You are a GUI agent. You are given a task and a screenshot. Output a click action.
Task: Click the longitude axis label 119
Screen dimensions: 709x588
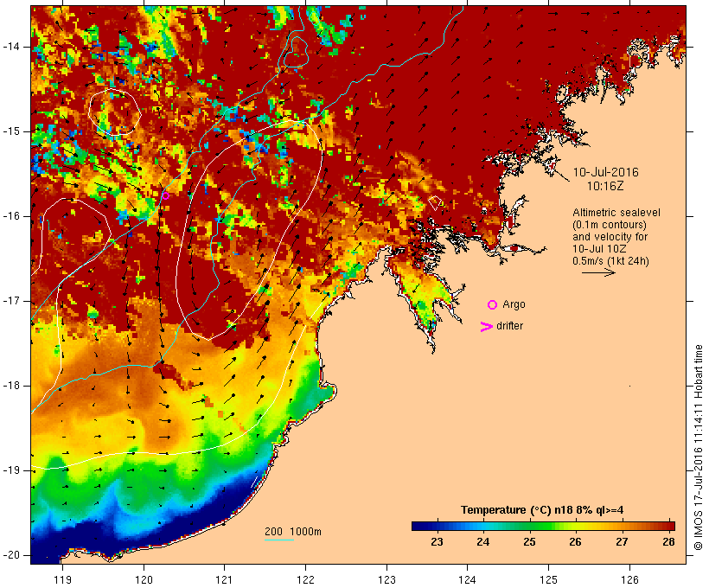pyautogui.click(x=62, y=580)
